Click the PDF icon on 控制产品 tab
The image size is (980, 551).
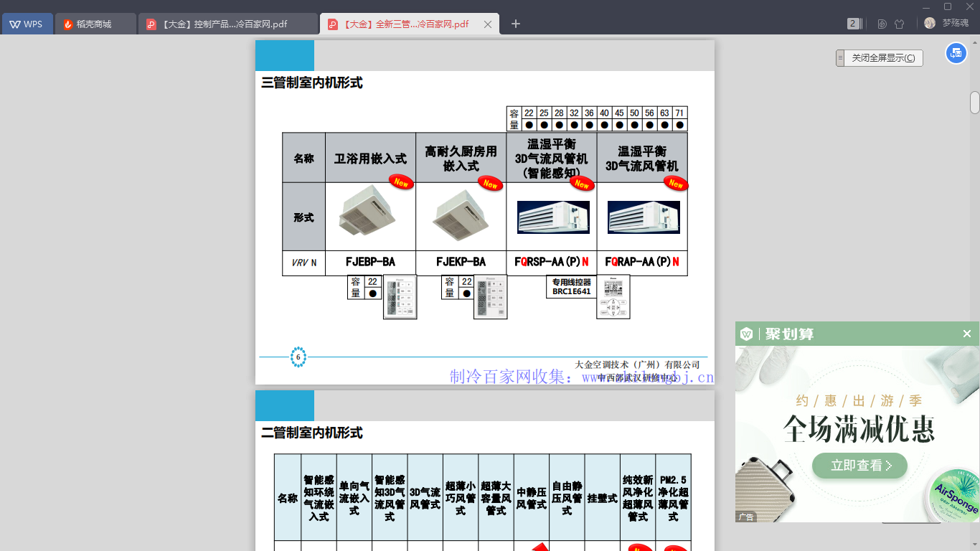[151, 24]
